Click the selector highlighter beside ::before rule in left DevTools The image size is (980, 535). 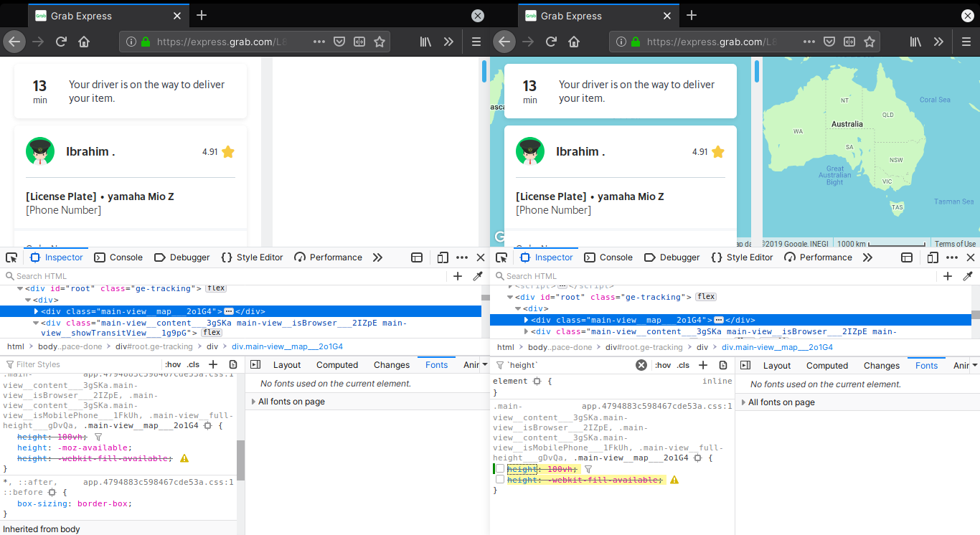tap(52, 493)
